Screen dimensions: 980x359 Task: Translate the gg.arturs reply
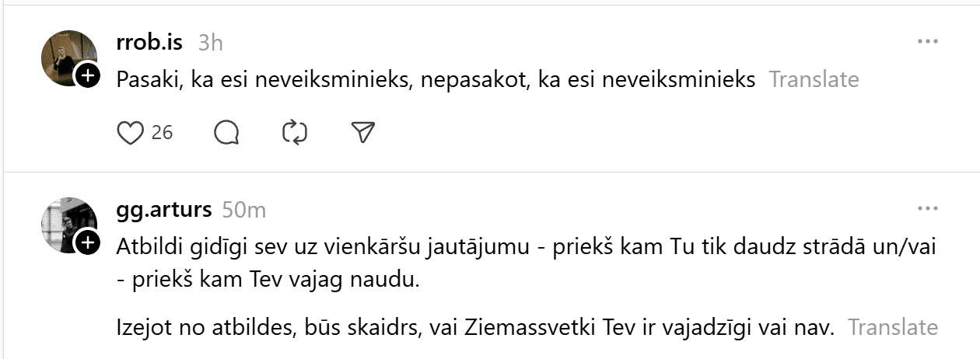(x=893, y=327)
